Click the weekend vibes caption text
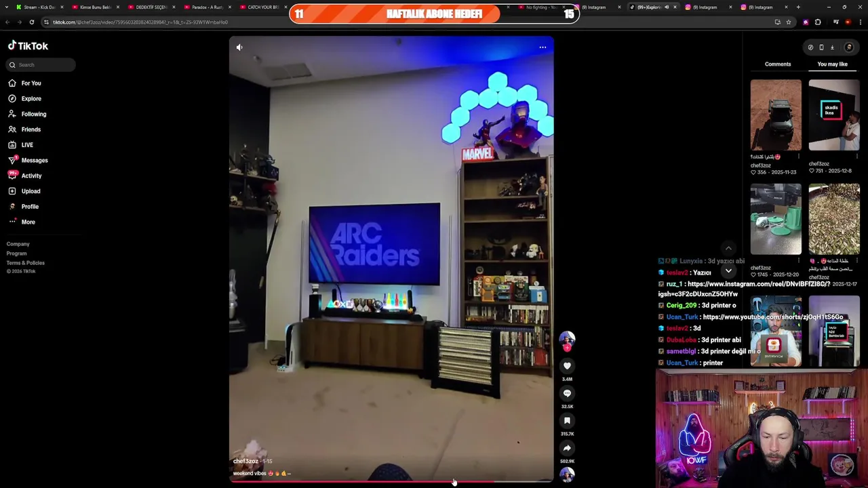This screenshot has width=868, height=488. pyautogui.click(x=250, y=473)
